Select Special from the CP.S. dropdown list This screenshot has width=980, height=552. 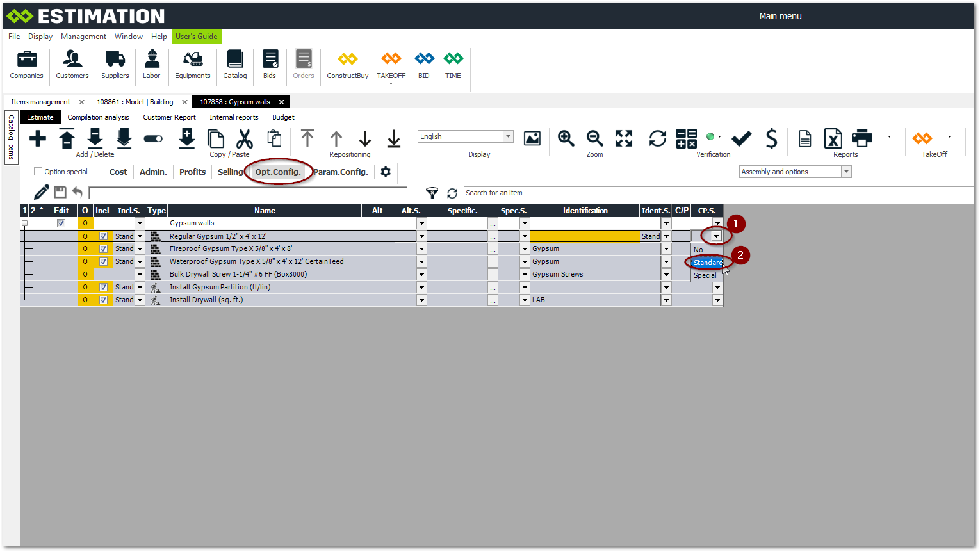[705, 275]
